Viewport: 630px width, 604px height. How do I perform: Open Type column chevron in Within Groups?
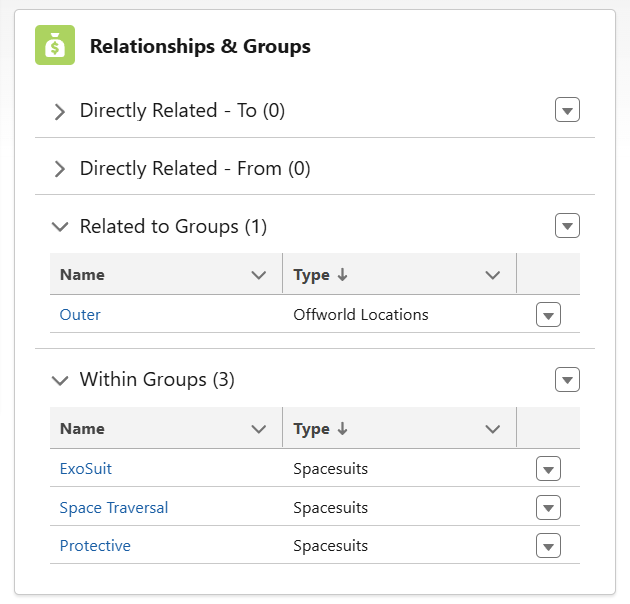tap(492, 429)
